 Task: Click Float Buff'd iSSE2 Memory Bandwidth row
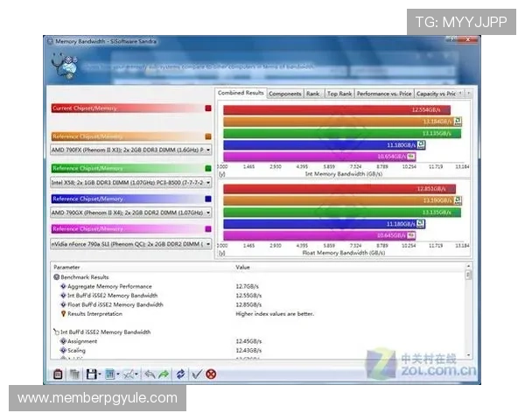click(115, 304)
